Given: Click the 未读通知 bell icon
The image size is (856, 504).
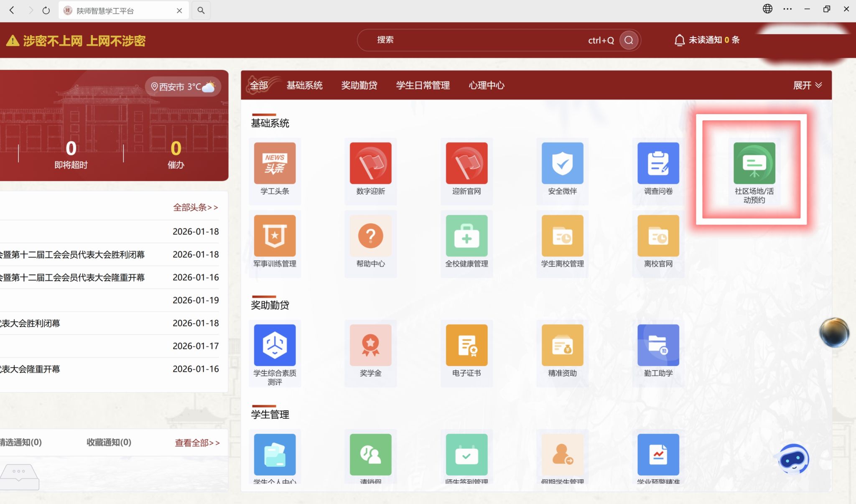Looking at the screenshot, I should pyautogui.click(x=679, y=40).
